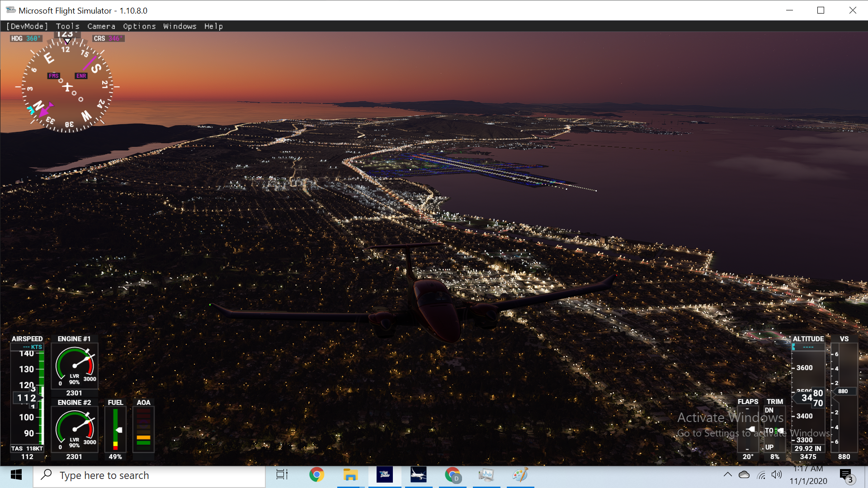Click the CRS 346° course readout
868x488 pixels.
(108, 38)
